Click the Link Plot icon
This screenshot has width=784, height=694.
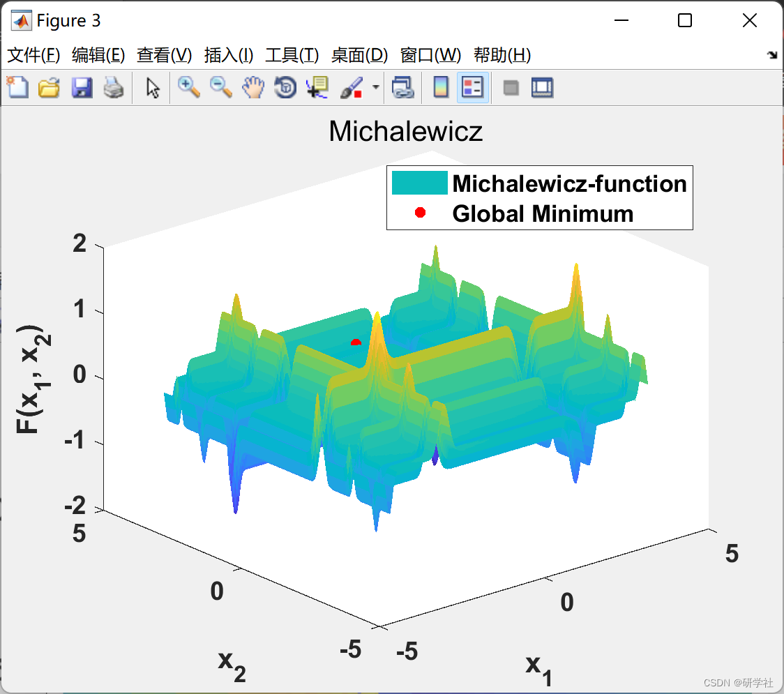[403, 87]
